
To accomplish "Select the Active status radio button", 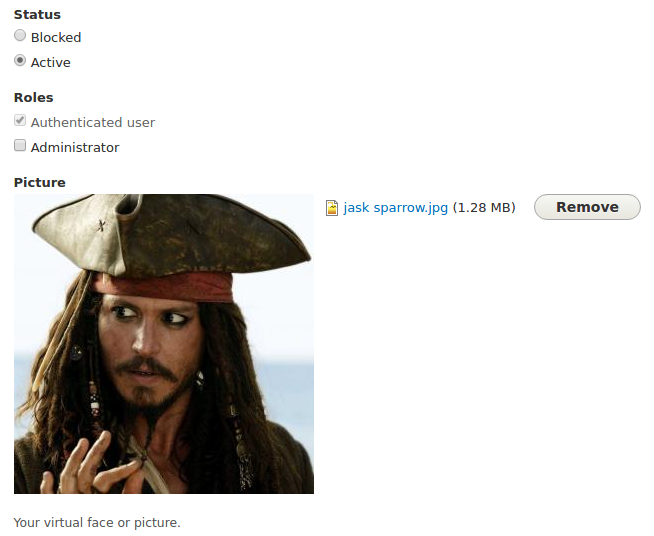I will point(20,60).
